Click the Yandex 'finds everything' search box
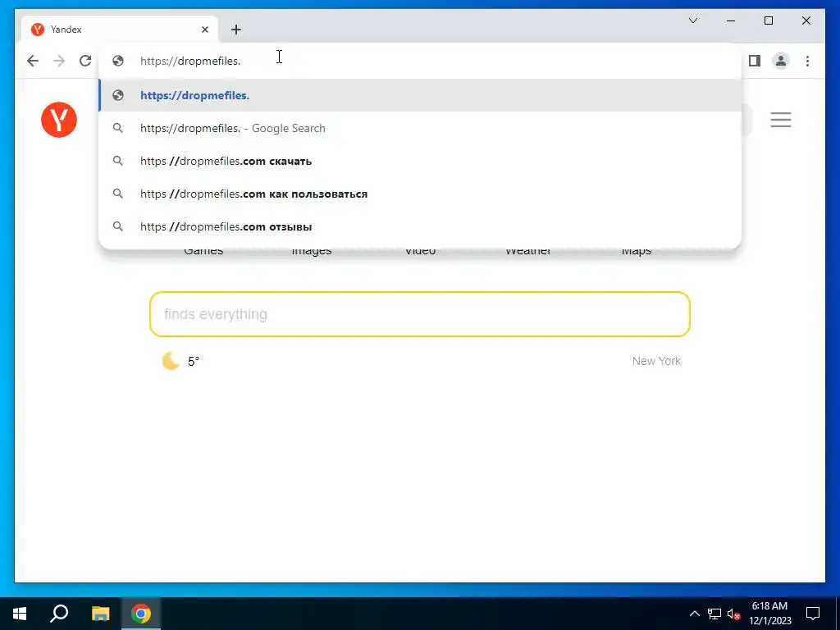 (x=420, y=314)
